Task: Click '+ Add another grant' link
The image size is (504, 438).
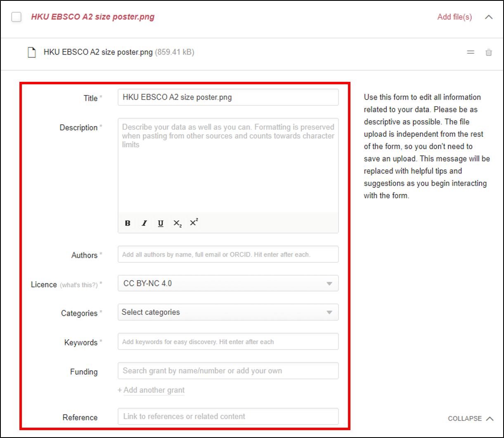Action: pyautogui.click(x=151, y=390)
